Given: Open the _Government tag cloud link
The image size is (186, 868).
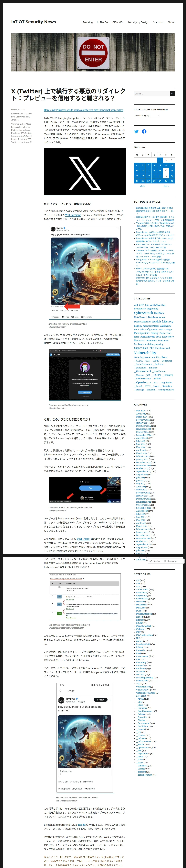Looking at the screenshot, I should point(143,371).
